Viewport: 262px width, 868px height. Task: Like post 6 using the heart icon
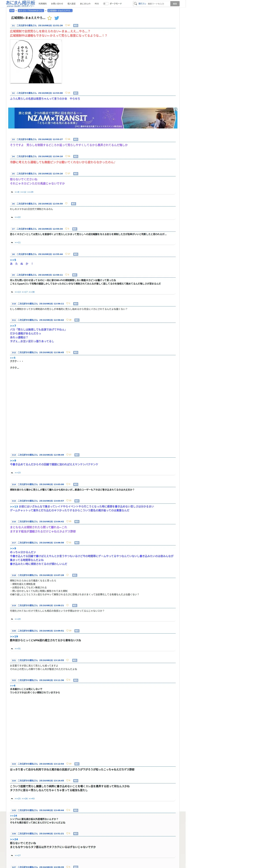pyautogui.click(x=66, y=204)
